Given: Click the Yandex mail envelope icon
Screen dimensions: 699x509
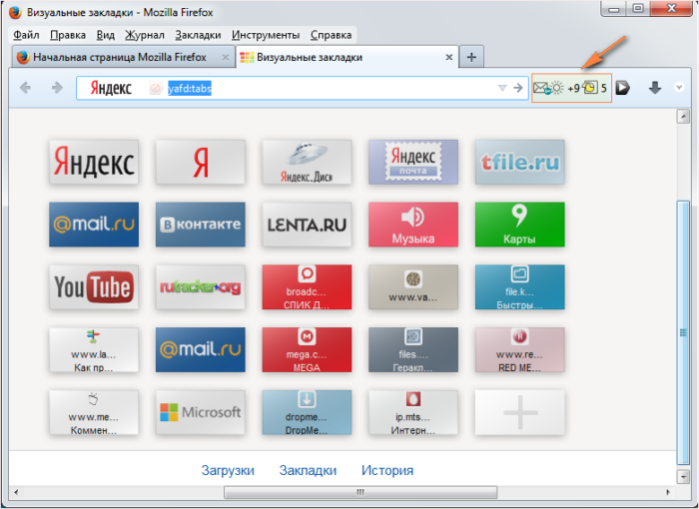Looking at the screenshot, I should coord(541,88).
